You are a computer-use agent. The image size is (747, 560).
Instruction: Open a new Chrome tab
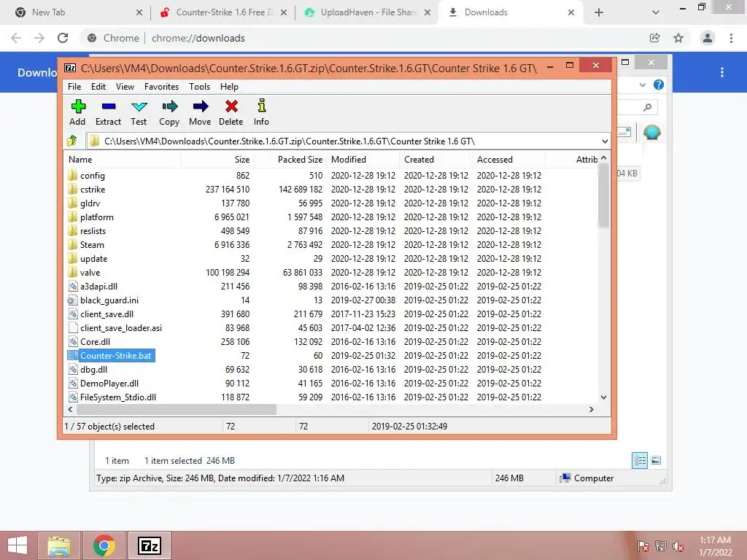click(x=599, y=12)
